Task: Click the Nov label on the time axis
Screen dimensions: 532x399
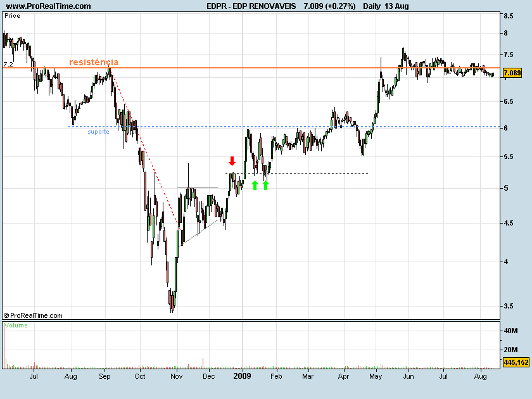Action: tap(177, 376)
